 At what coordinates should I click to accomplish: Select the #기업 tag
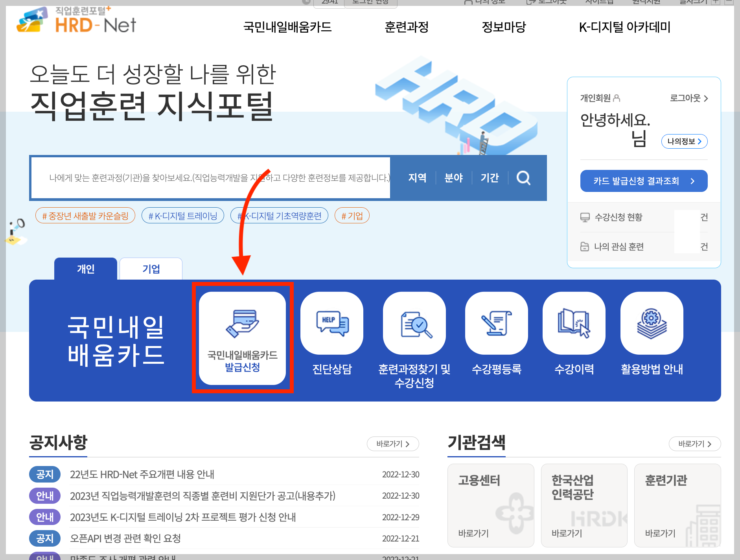pos(352,216)
